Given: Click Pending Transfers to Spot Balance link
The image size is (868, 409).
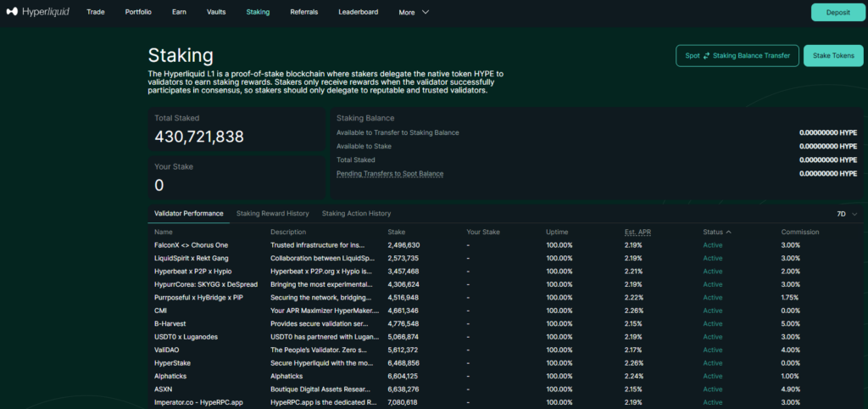Looking at the screenshot, I should (389, 173).
